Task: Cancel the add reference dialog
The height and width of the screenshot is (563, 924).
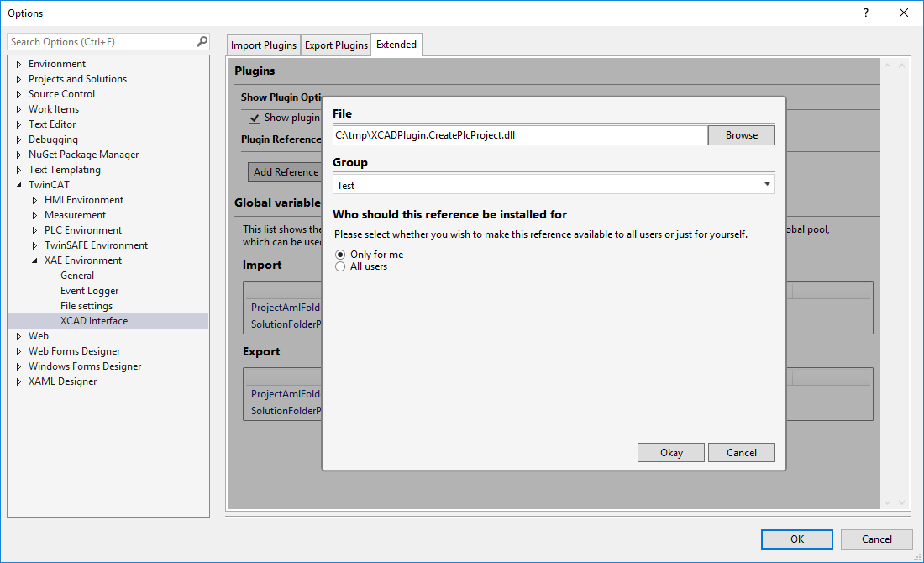Action: click(742, 453)
